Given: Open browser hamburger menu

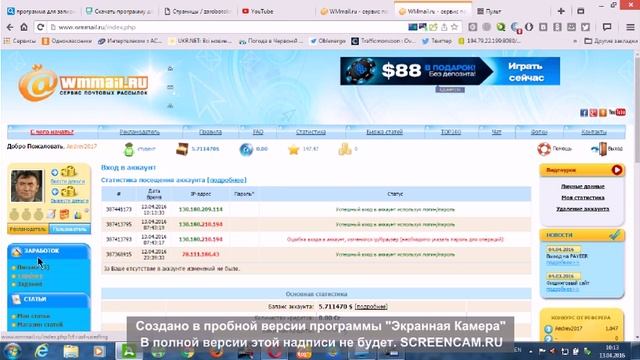Looking at the screenshot, I should (630, 27).
